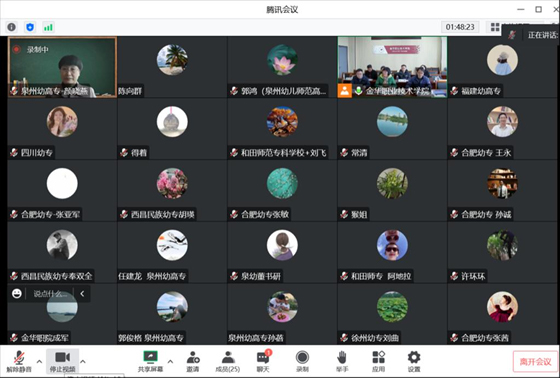This screenshot has height=378, width=560.
Task: Click 合肥幼专 王永 avatar
Action: point(502,121)
